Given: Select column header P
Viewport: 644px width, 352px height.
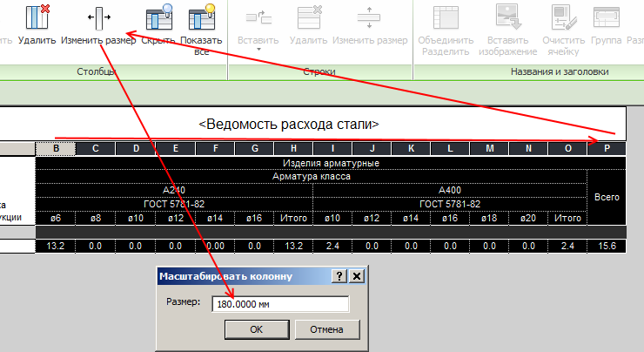Looking at the screenshot, I should [607, 148].
